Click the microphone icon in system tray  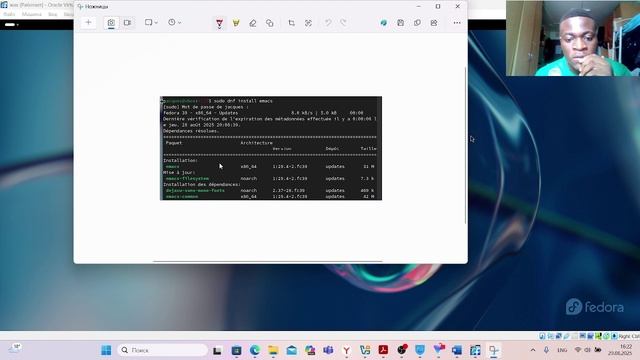point(546,350)
